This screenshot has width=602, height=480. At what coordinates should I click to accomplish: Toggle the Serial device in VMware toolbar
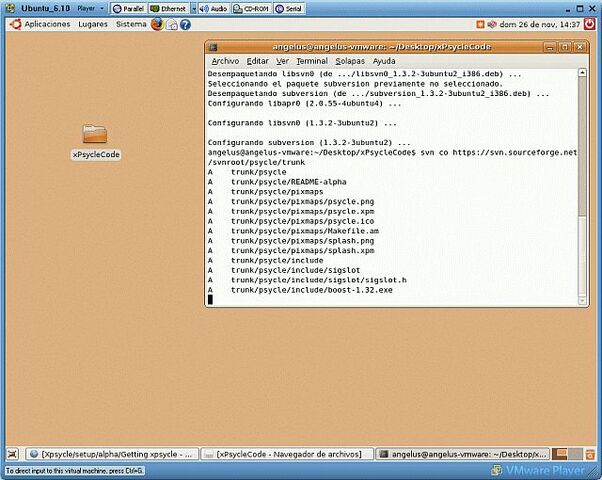tap(289, 8)
